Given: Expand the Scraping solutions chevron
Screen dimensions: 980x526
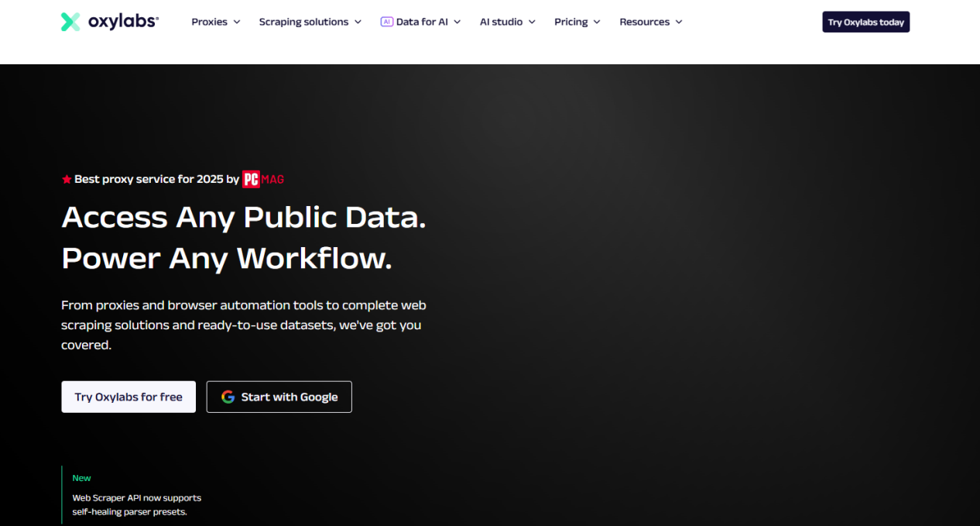Looking at the screenshot, I should pyautogui.click(x=358, y=22).
